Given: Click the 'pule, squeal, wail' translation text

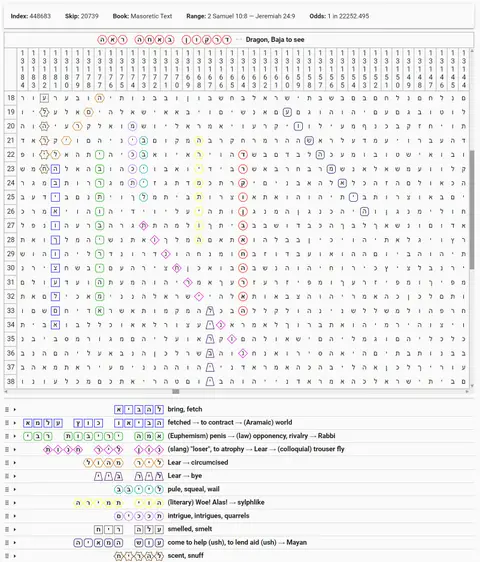Looking at the screenshot, I should point(194,489).
